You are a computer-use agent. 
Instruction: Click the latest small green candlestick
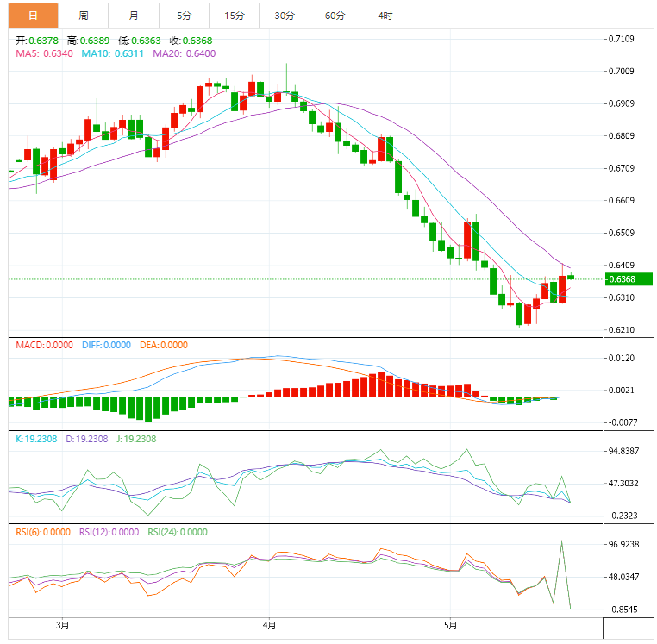pyautogui.click(x=571, y=277)
